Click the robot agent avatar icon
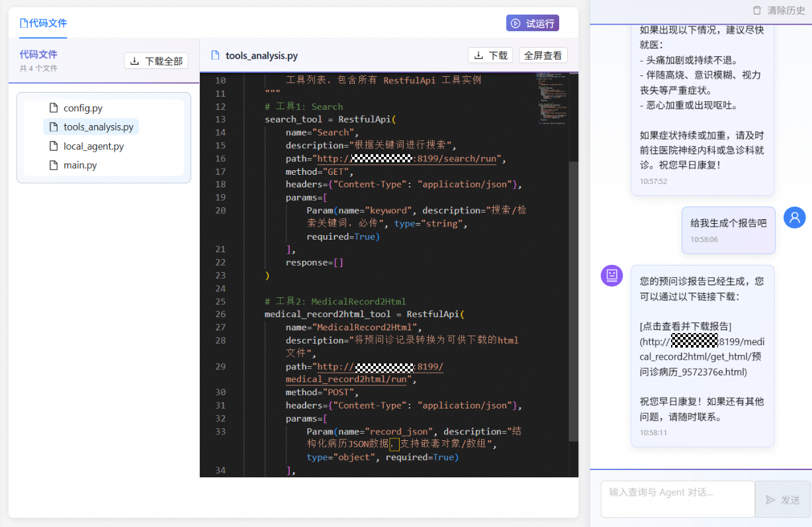The width and height of the screenshot is (812, 527). pyautogui.click(x=611, y=275)
